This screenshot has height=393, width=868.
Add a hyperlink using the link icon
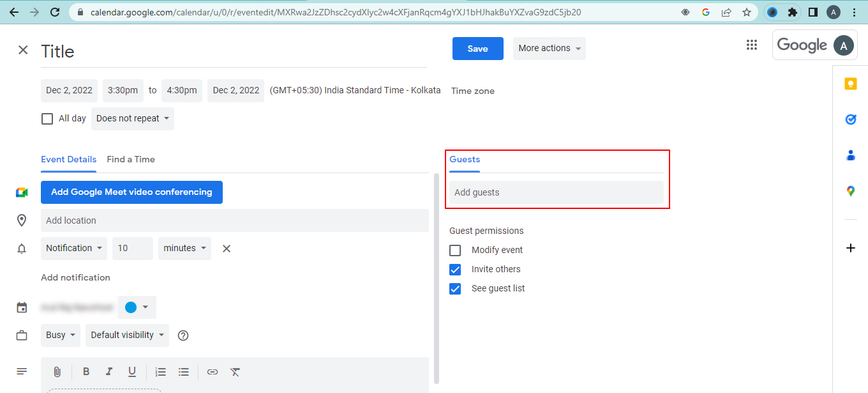[213, 371]
